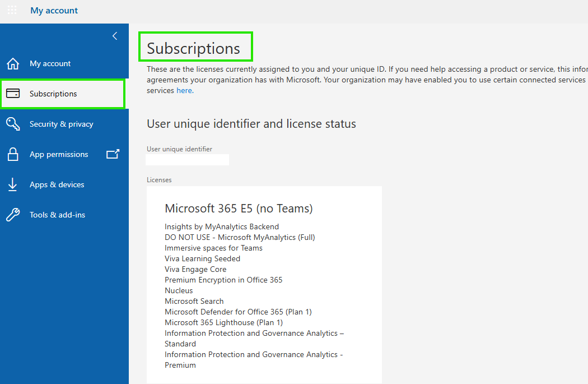Click the 'Licenses' label
Screen dimensions: 588x384
click(159, 180)
